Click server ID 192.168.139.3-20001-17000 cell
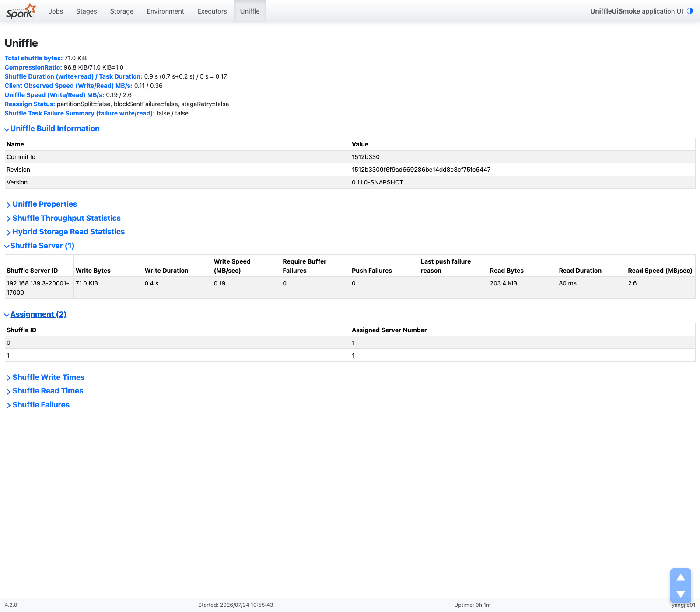 point(39,288)
